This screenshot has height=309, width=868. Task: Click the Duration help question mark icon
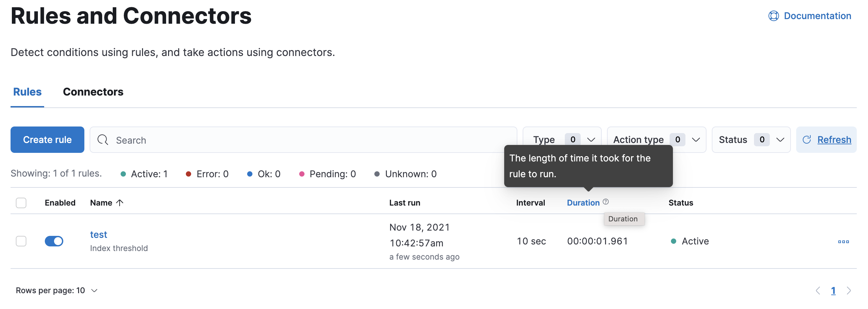[x=605, y=202]
